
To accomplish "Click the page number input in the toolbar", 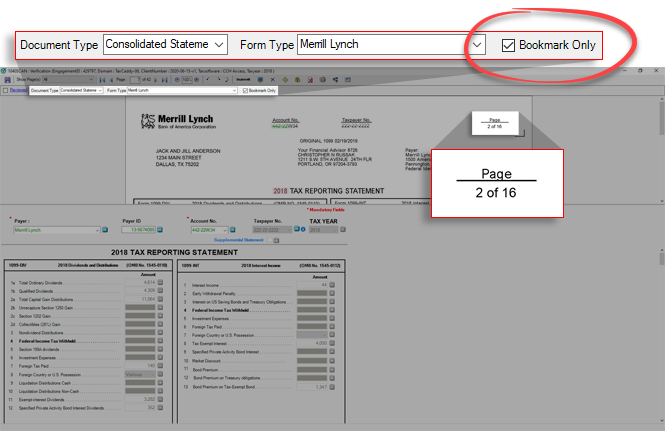I will tap(135, 80).
